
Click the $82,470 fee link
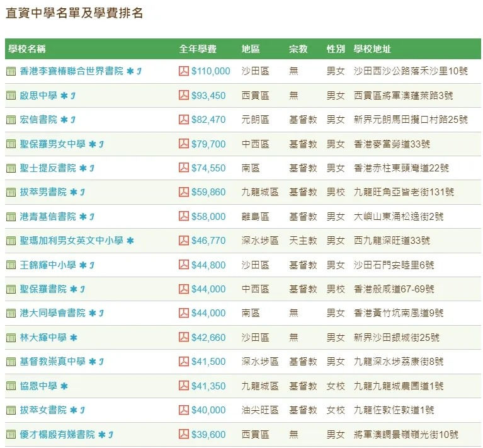208,120
